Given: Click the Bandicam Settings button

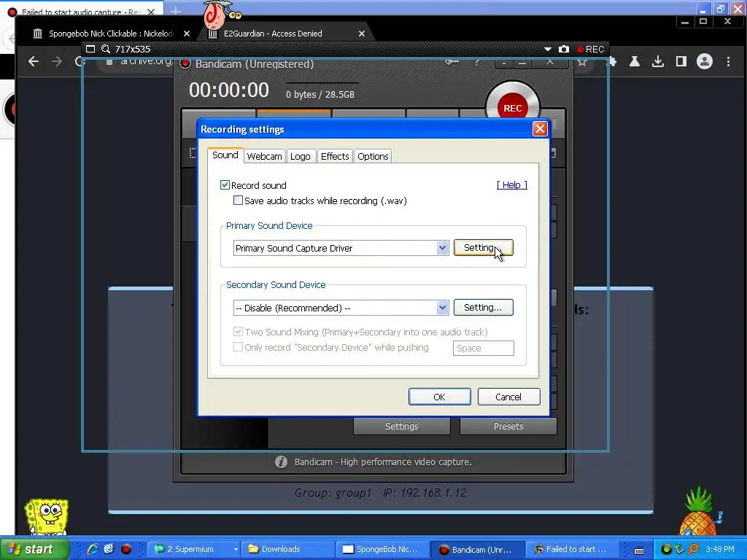Looking at the screenshot, I should pyautogui.click(x=402, y=426).
